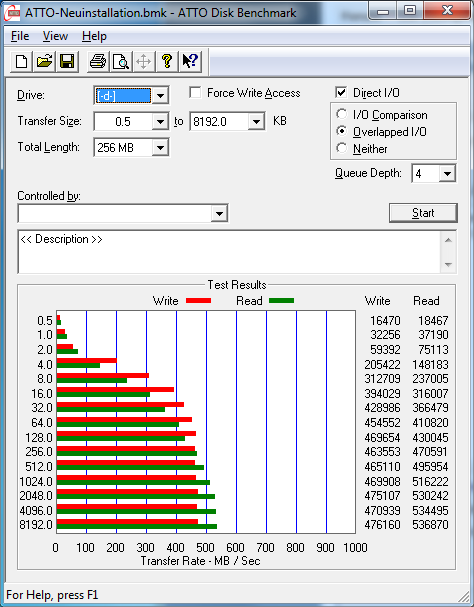The image size is (474, 607).
Task: Click the Print toolbar icon
Action: point(98,62)
